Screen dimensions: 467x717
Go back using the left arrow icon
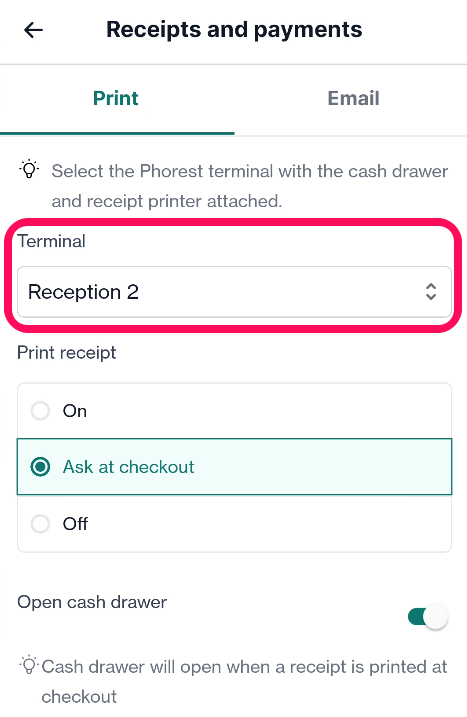(33, 30)
